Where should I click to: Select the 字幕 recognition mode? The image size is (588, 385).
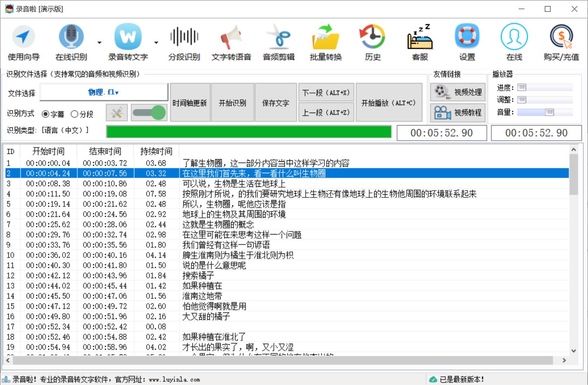[x=53, y=114]
